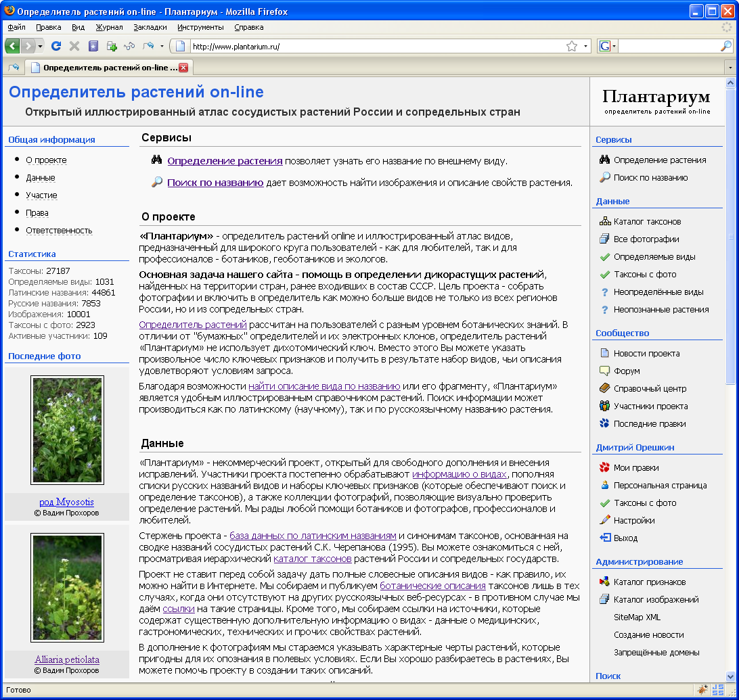Click question mark icon beside Неопознанные растения
The height and width of the screenshot is (700, 739).
point(605,310)
